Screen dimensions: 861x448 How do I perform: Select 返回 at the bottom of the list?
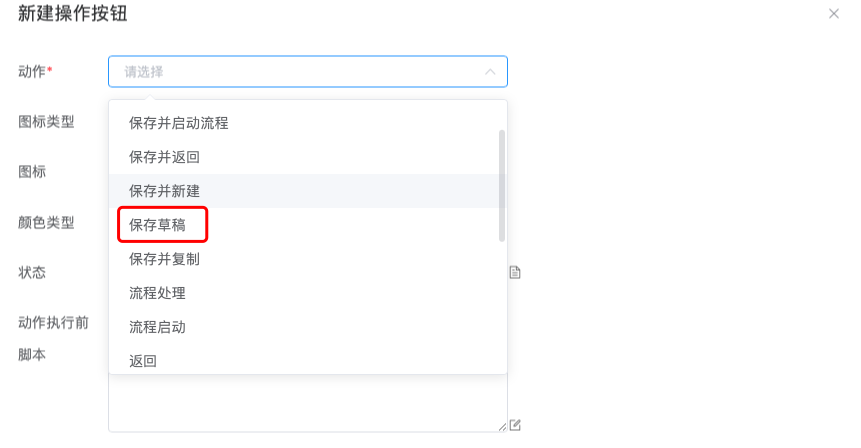(143, 360)
